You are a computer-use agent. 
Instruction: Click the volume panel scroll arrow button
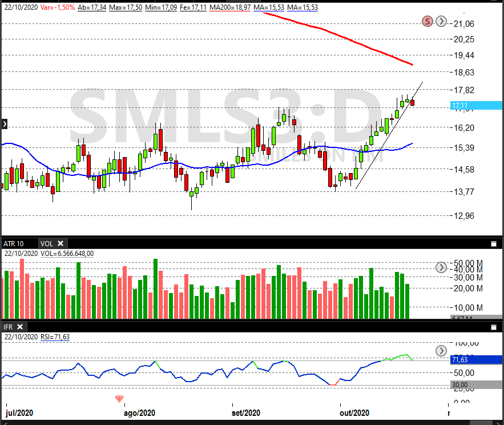click(x=441, y=267)
